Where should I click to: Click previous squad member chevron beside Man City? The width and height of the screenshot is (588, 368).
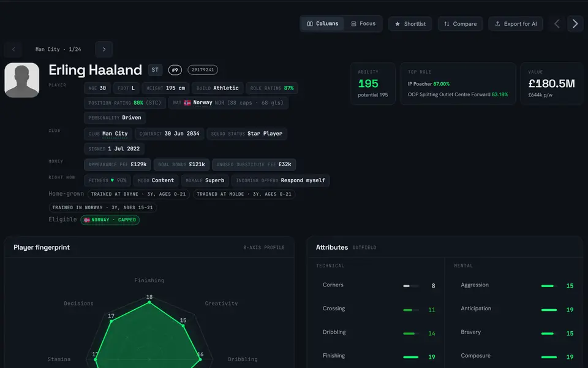click(13, 49)
